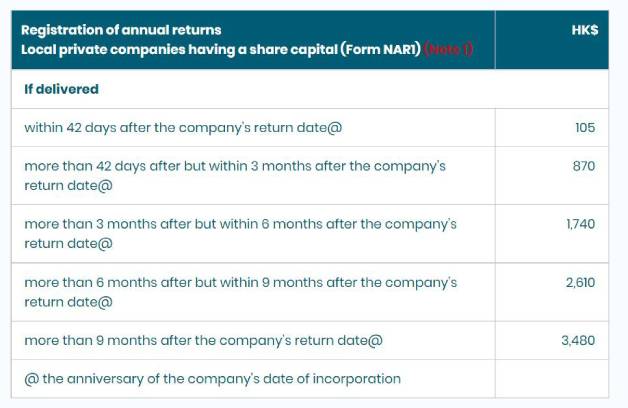Viewport: 628px width, 408px height.
Task: Select the 3,480 fee amount
Action: pos(578,340)
